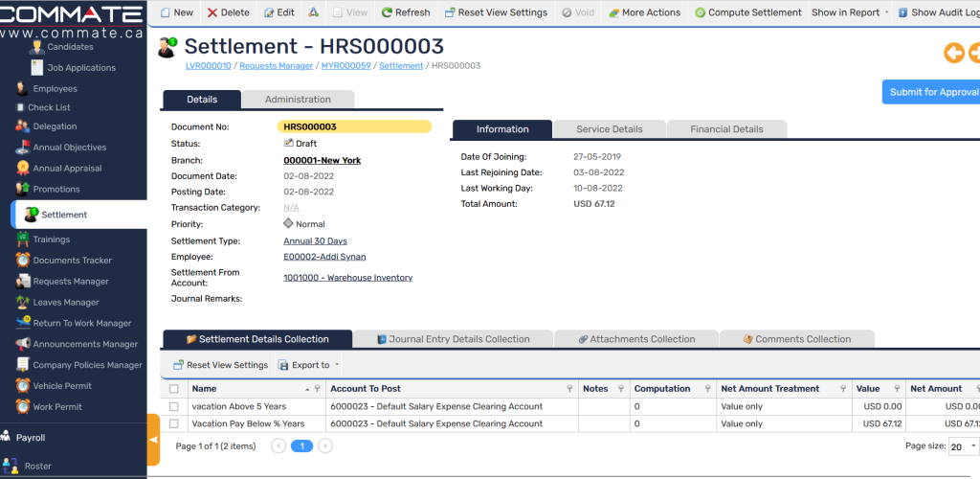
Task: Collapse sidebar with the orange arrow handle
Action: pos(153,439)
